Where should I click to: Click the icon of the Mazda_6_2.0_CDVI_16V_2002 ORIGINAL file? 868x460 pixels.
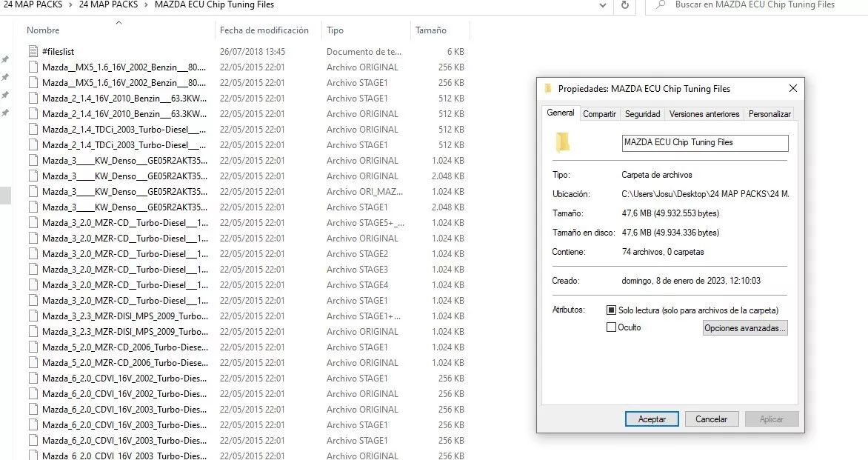click(x=34, y=393)
